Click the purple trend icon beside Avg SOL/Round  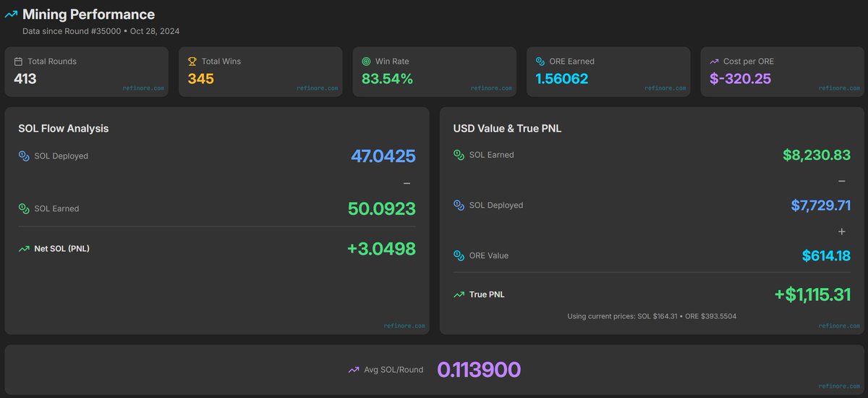coord(354,370)
